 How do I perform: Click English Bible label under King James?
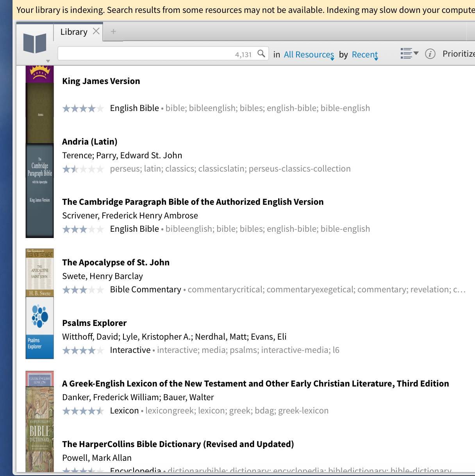click(134, 108)
